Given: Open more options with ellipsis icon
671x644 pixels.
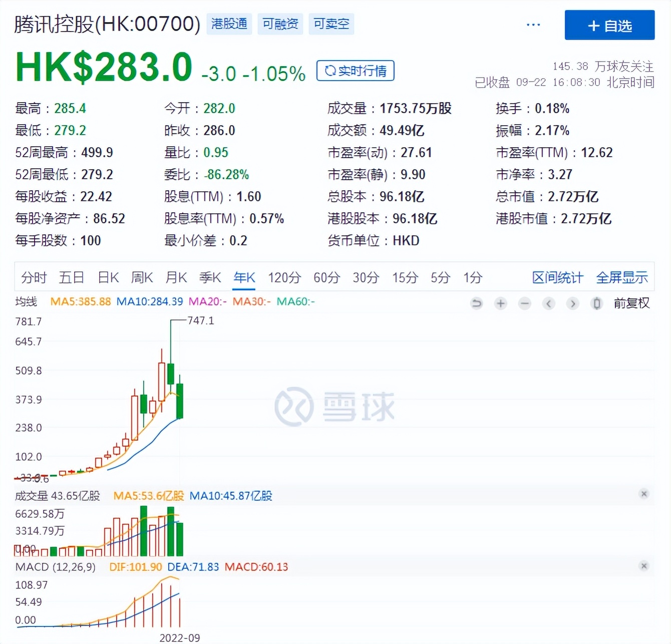Looking at the screenshot, I should coord(533,24).
